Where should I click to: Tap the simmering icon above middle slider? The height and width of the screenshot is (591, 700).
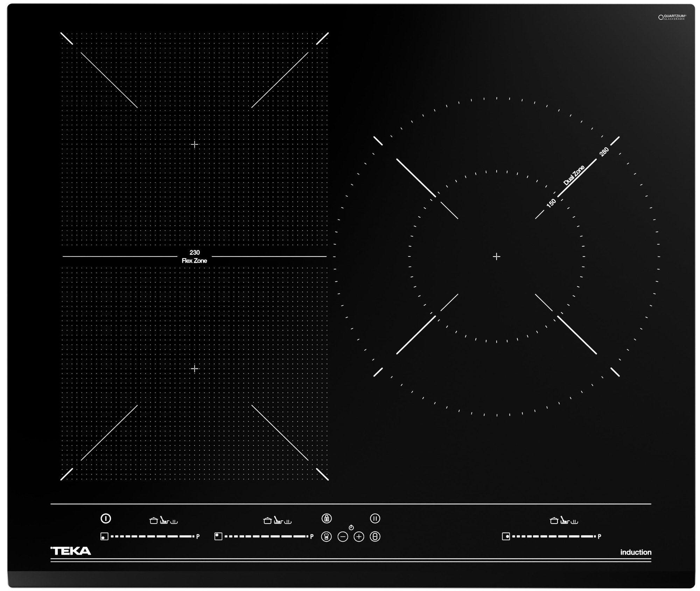point(288,521)
